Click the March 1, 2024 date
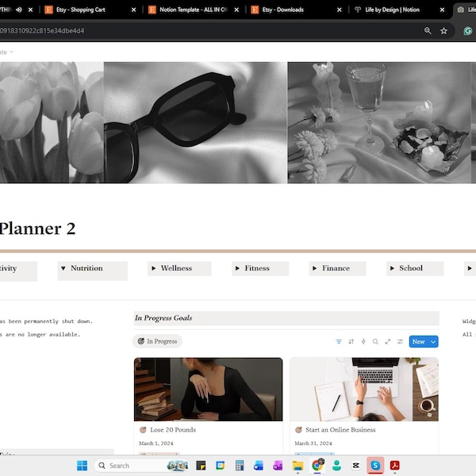476x476 pixels. coord(156,443)
